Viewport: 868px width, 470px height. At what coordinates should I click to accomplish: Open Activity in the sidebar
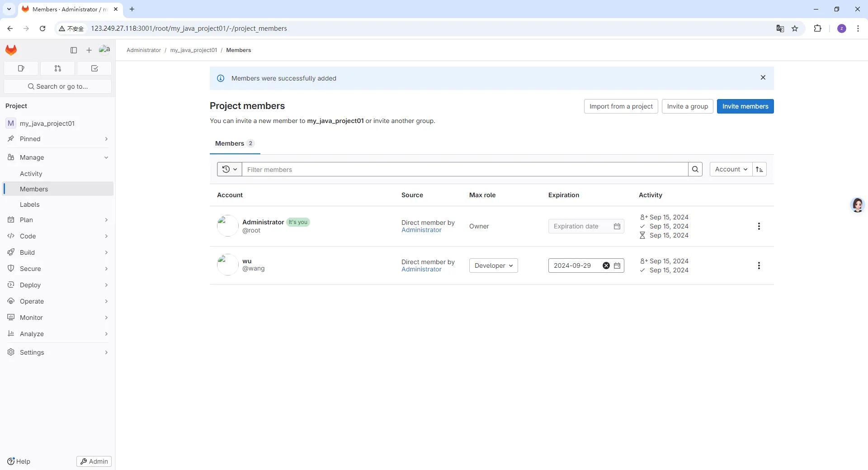click(31, 174)
